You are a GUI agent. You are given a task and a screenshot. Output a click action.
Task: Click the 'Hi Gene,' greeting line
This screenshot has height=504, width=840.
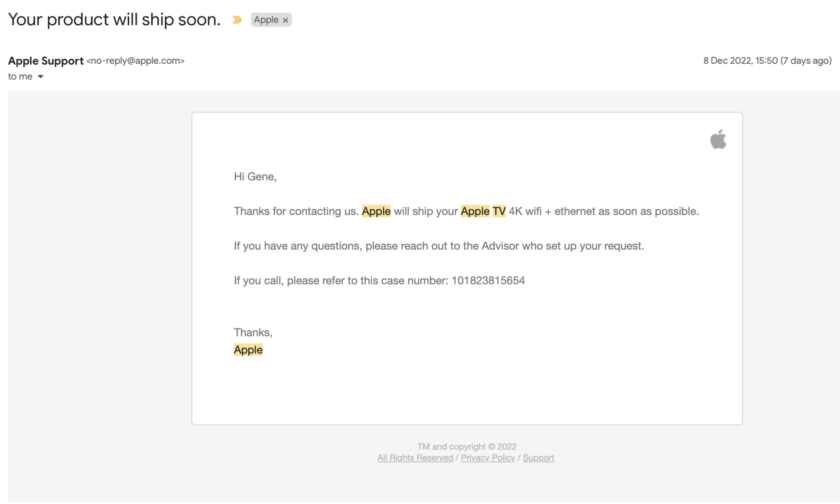tap(255, 177)
